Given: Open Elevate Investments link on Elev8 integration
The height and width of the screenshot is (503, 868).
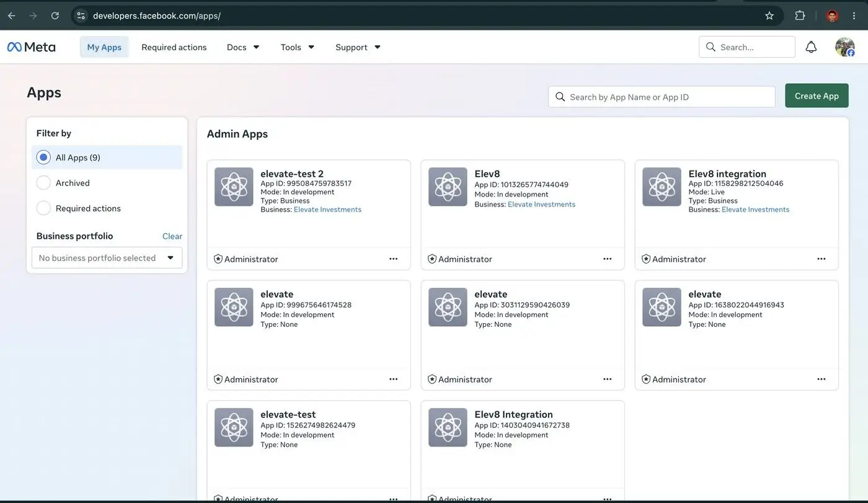Looking at the screenshot, I should [x=755, y=210].
